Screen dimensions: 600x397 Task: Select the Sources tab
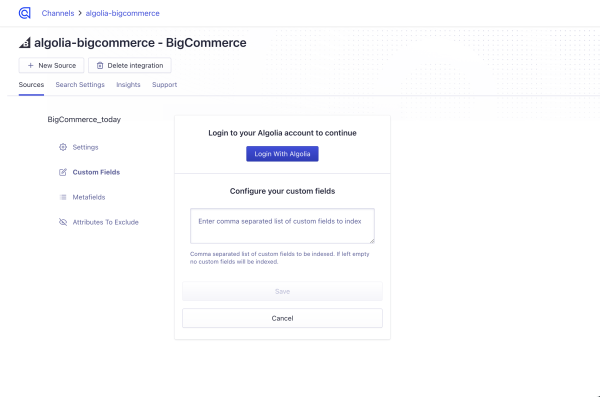31,85
